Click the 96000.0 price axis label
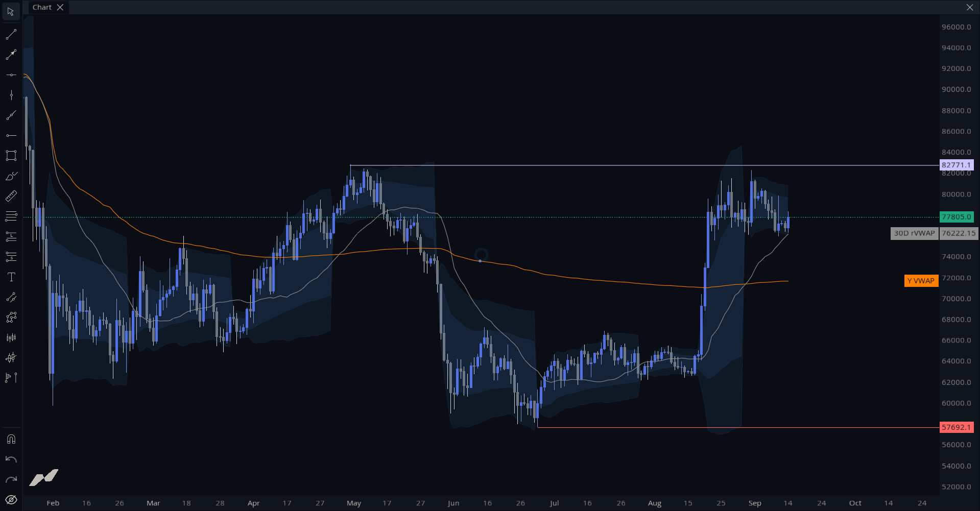 (957, 27)
